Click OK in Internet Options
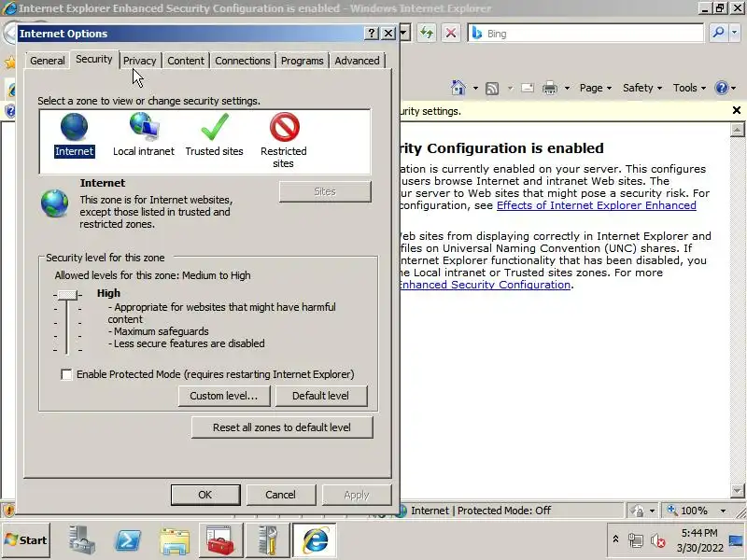Viewport: 747px width, 560px height. [x=205, y=495]
